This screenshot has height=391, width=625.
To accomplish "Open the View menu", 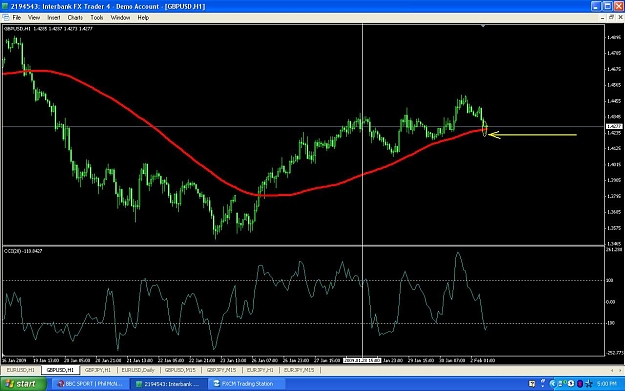I will pos(34,18).
